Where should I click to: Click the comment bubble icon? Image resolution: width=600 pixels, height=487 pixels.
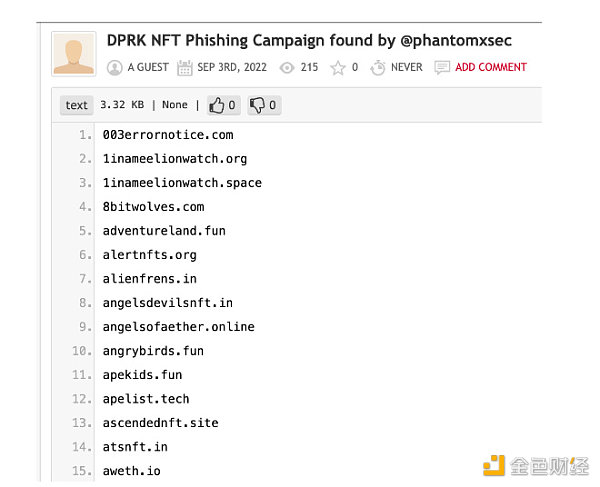tap(442, 68)
